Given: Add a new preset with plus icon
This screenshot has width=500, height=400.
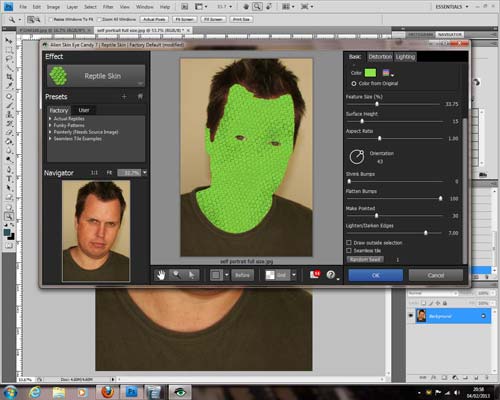Looking at the screenshot, I should tap(124, 97).
